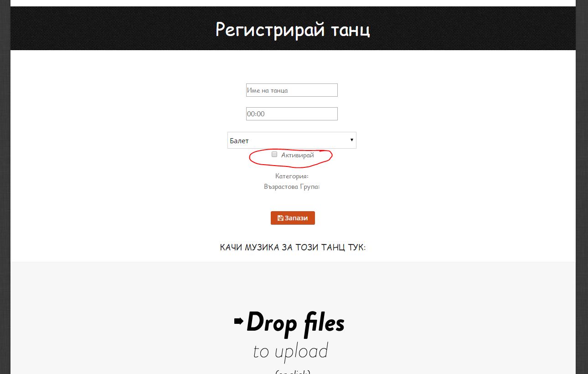Click the arrow icon beside Drop files

tap(239, 322)
